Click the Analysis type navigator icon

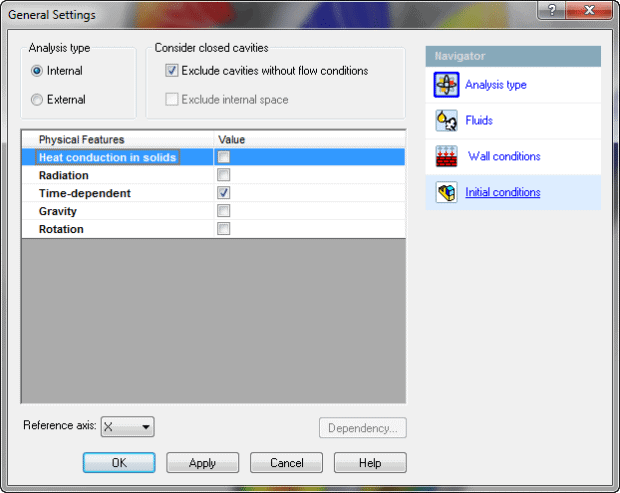click(446, 85)
